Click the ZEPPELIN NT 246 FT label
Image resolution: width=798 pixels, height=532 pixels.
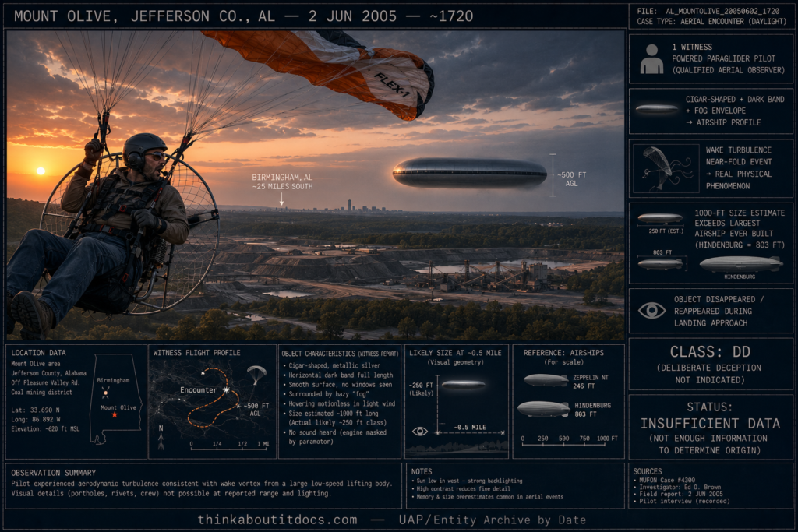pos(591,382)
